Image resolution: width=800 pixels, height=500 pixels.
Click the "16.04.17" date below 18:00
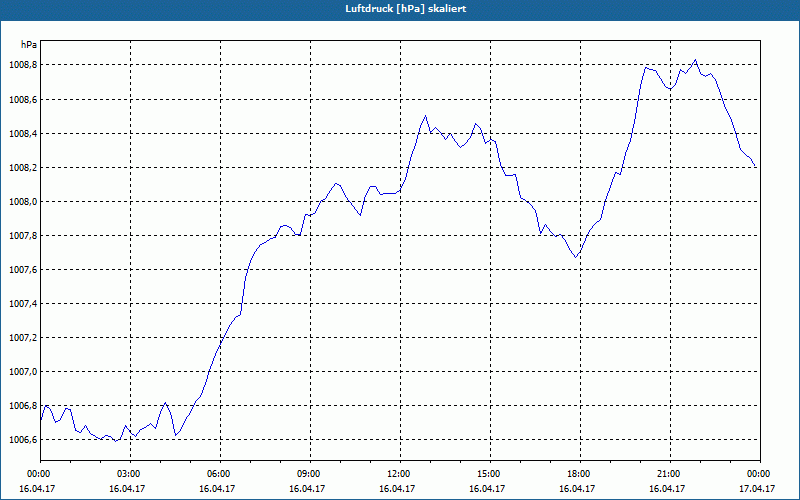(x=577, y=488)
